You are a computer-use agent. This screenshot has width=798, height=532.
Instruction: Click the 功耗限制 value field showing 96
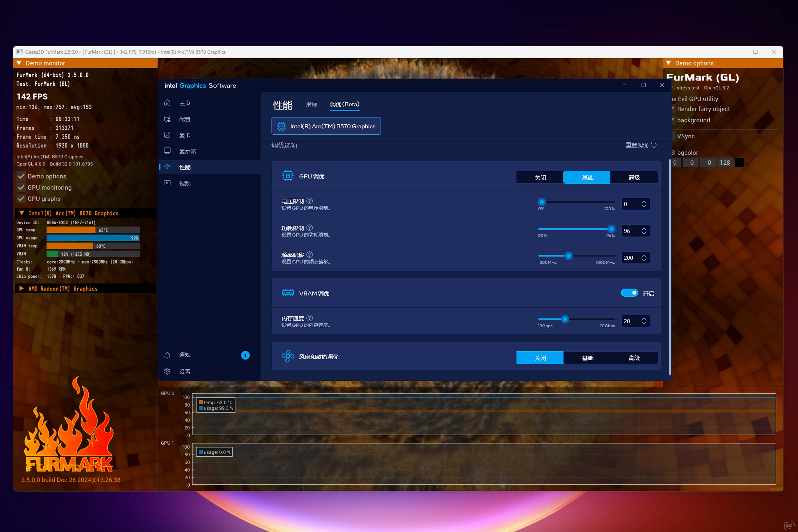635,231
